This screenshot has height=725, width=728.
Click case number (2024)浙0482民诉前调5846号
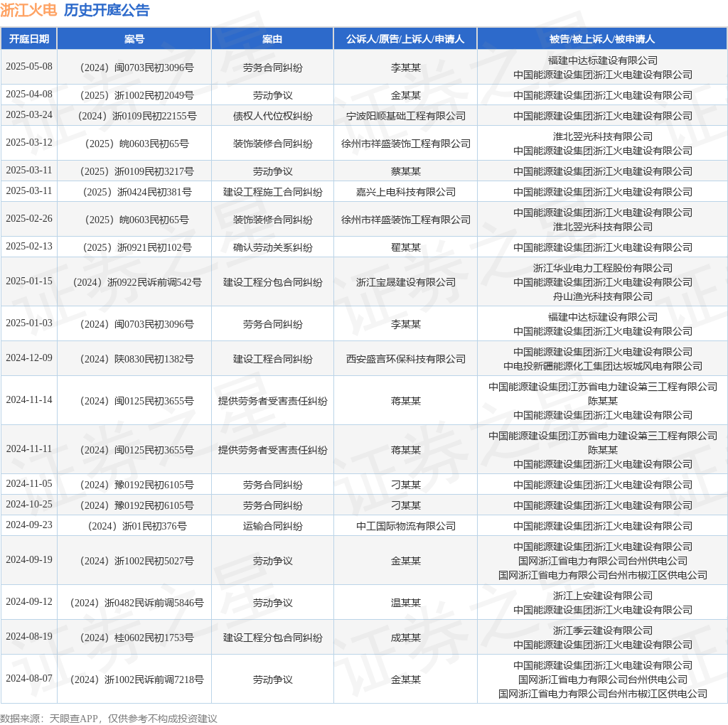pyautogui.click(x=134, y=603)
